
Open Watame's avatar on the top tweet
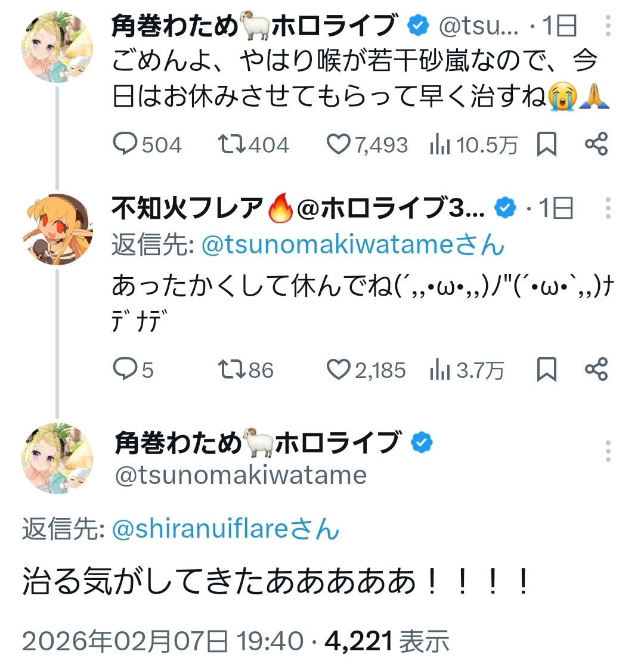click(x=58, y=46)
